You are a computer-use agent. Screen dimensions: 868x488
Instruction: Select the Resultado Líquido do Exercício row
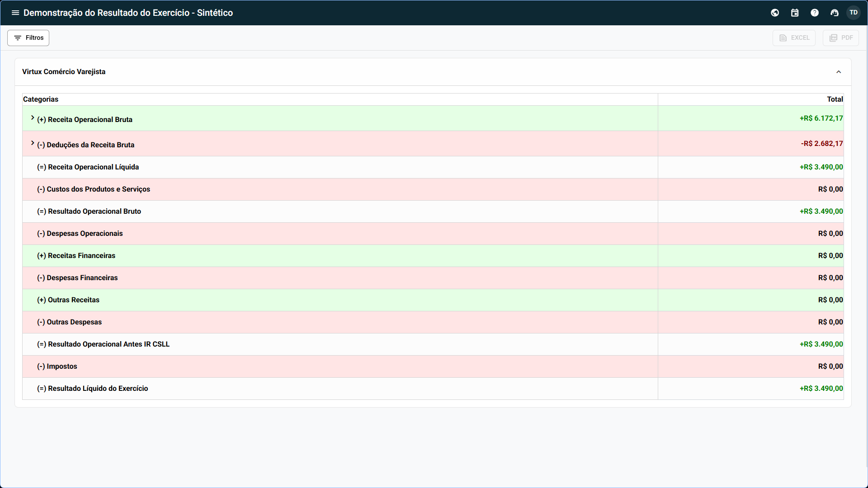click(x=93, y=389)
